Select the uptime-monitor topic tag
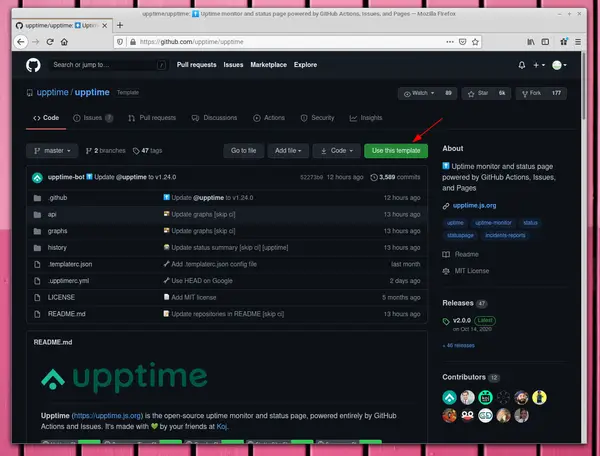The image size is (600, 456). point(495,222)
